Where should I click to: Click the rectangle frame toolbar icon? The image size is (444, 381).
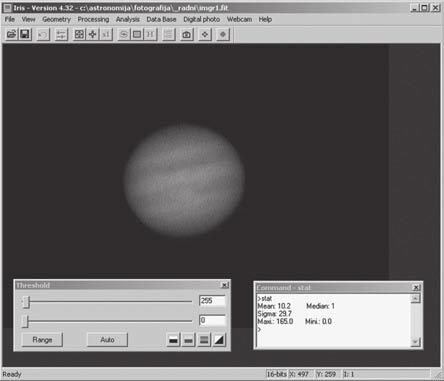137,34
